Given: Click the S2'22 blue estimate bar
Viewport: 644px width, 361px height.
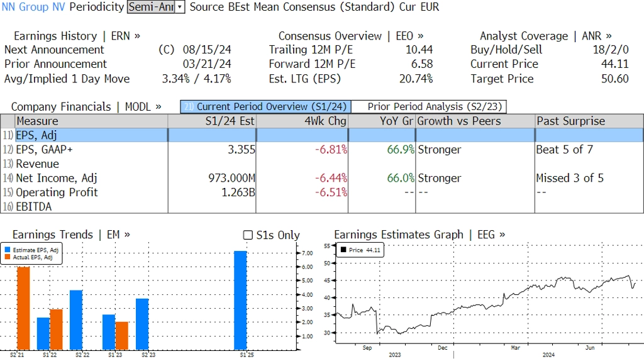Looking at the screenshot, I should [76, 320].
